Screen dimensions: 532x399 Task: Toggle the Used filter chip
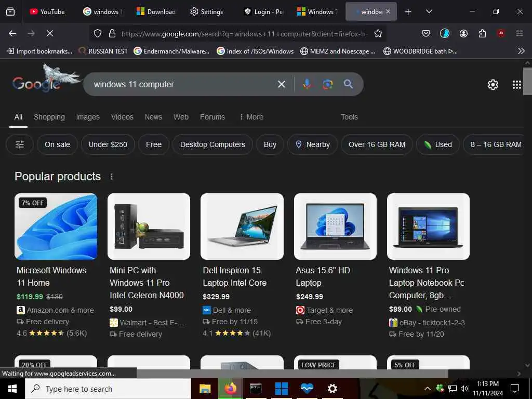coord(438,144)
